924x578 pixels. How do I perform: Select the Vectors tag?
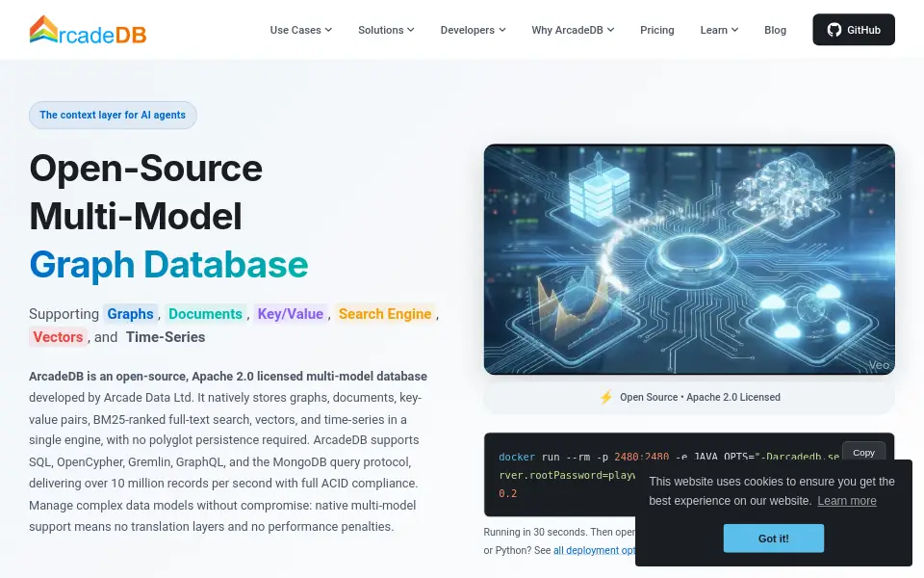[x=58, y=337]
